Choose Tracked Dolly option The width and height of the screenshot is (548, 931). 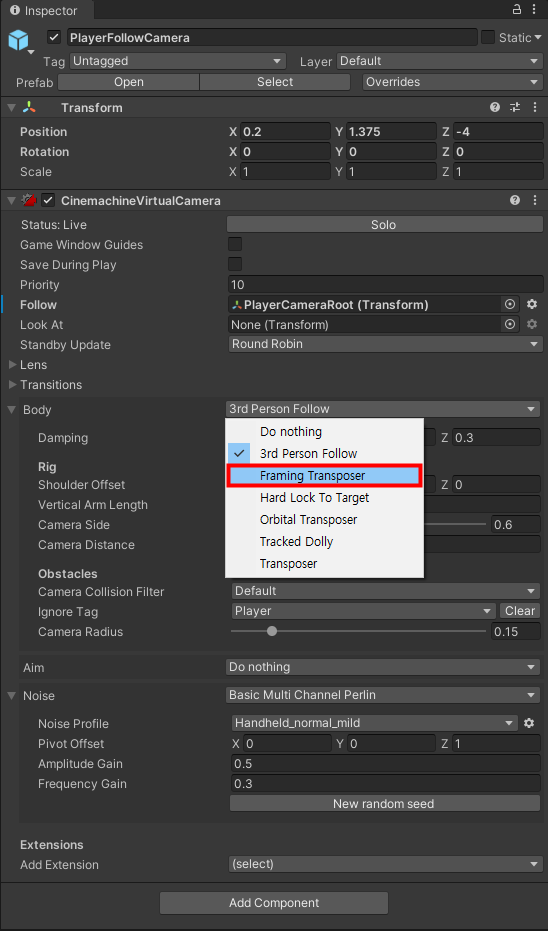(x=324, y=542)
